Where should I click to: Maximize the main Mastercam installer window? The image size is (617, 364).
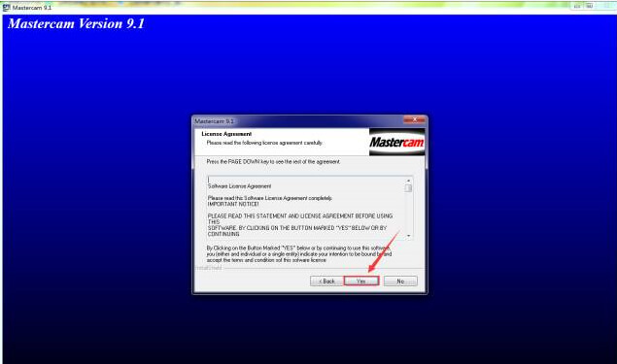pyautogui.click(x=589, y=6)
